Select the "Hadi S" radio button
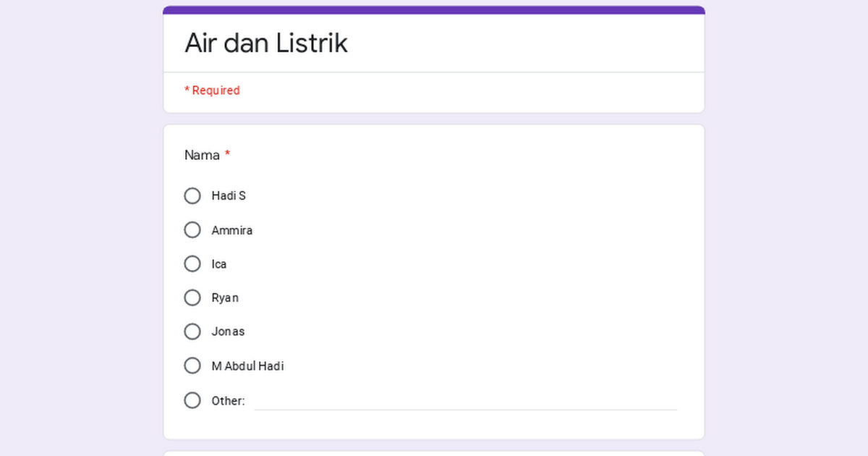This screenshot has height=456, width=868. click(x=192, y=195)
